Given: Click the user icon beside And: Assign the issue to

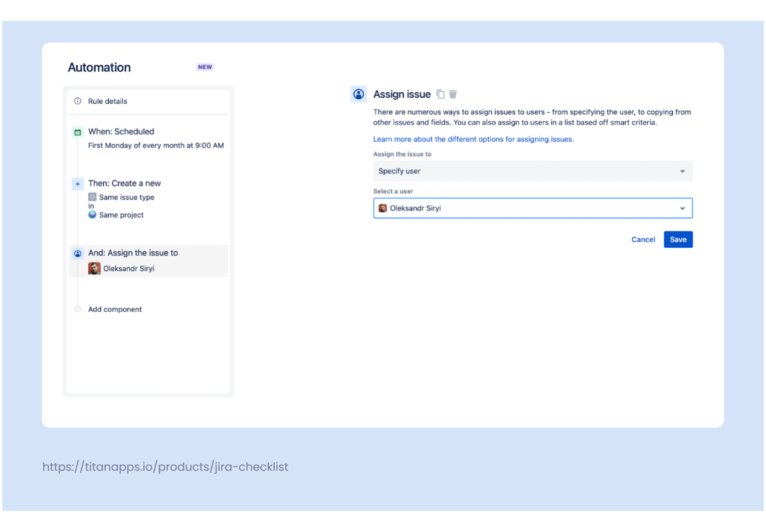Looking at the screenshot, I should coord(78,253).
